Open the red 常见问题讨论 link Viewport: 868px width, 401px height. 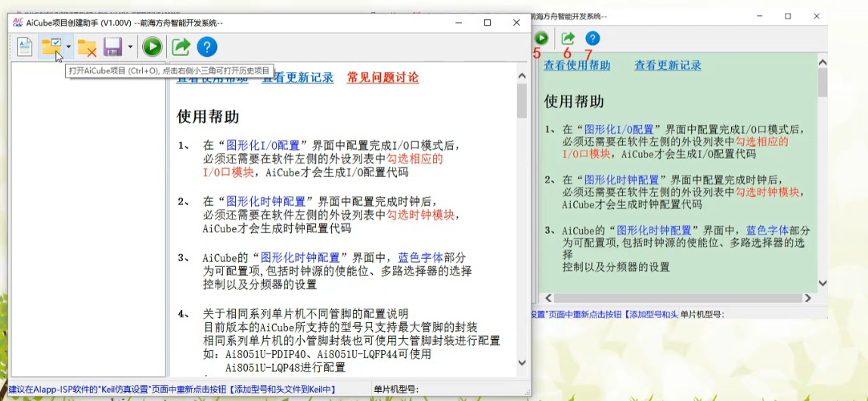383,77
